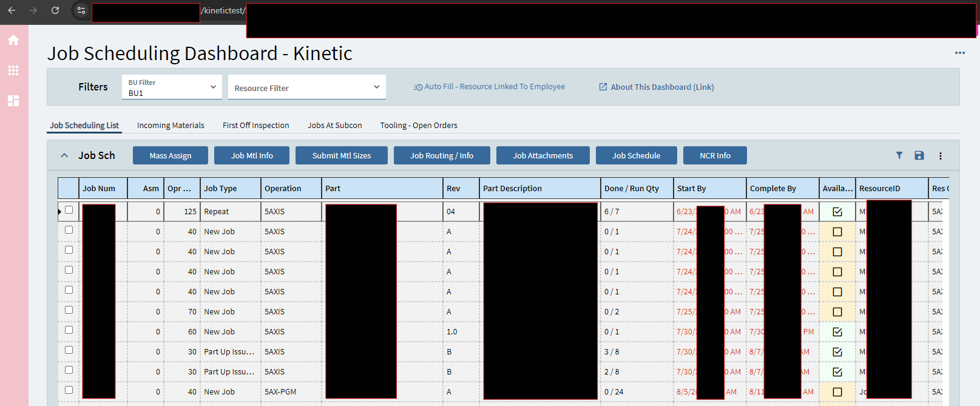Viewport: 980px width, 406px height.
Task: Select row checkbox for Opr 60 job
Action: click(x=69, y=330)
